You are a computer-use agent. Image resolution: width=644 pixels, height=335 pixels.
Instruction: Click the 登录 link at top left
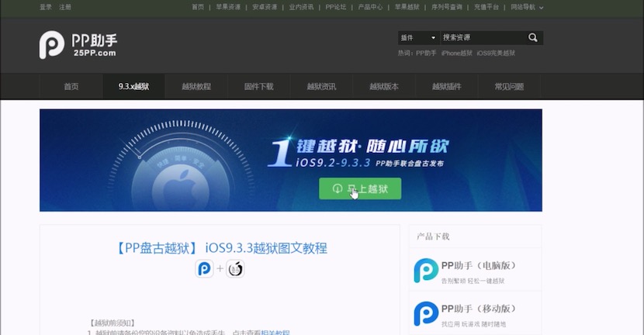46,7
